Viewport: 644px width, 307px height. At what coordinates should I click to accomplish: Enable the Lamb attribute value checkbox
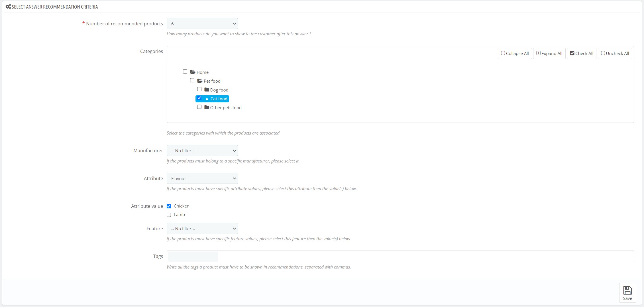169,215
